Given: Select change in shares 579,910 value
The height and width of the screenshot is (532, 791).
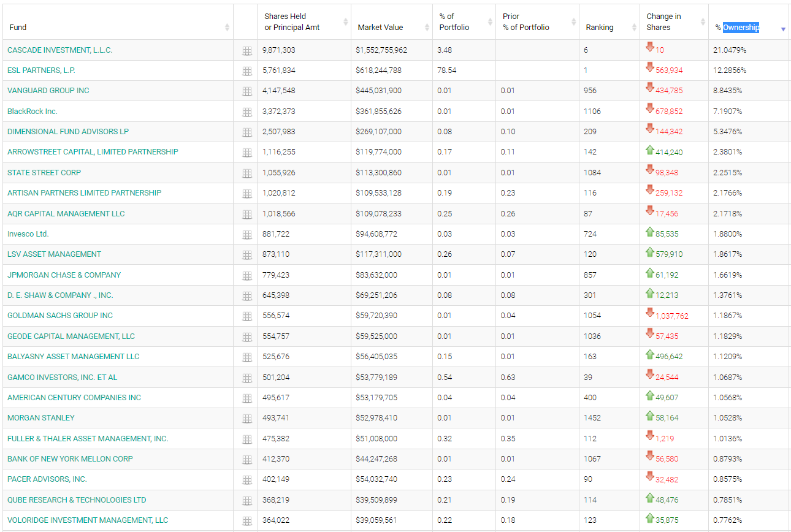Looking at the screenshot, I should [669, 254].
